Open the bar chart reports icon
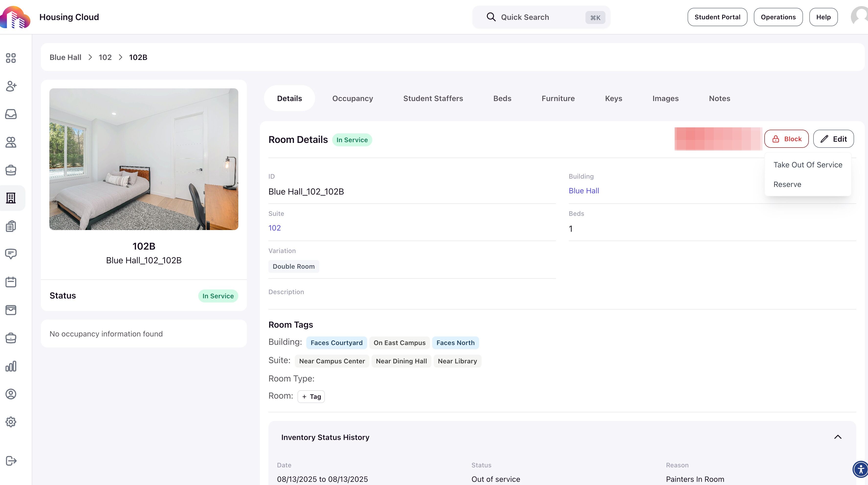Screen dimensions: 868x485 click(11, 366)
